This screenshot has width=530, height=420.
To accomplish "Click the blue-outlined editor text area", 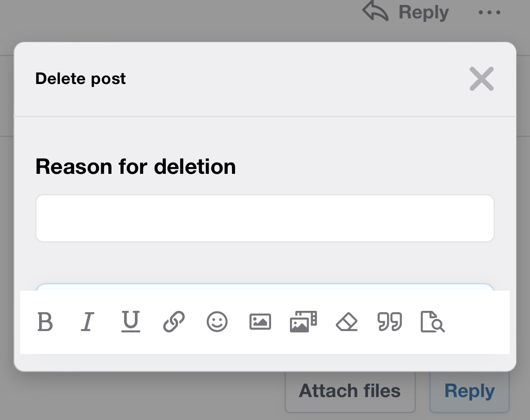I will pos(265,287).
